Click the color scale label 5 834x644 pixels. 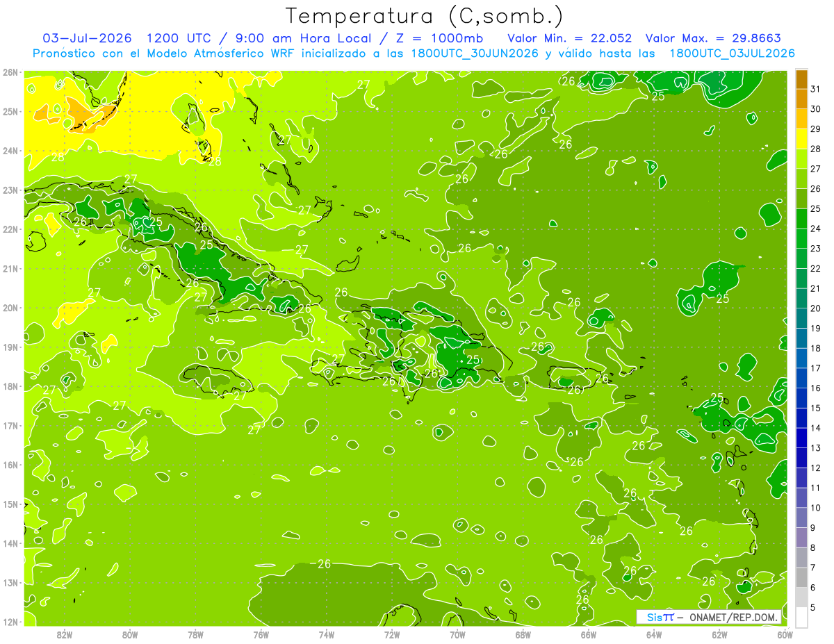[x=813, y=608]
